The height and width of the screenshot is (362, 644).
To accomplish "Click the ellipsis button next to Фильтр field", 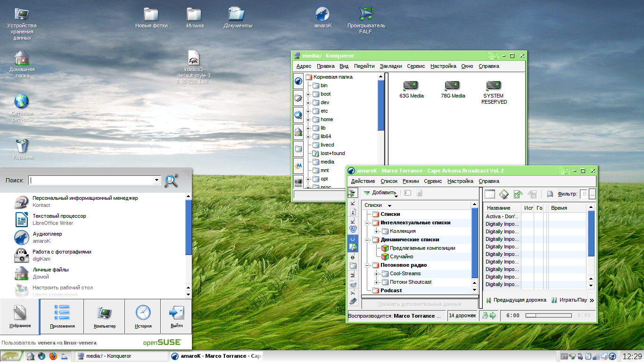I will 593,194.
